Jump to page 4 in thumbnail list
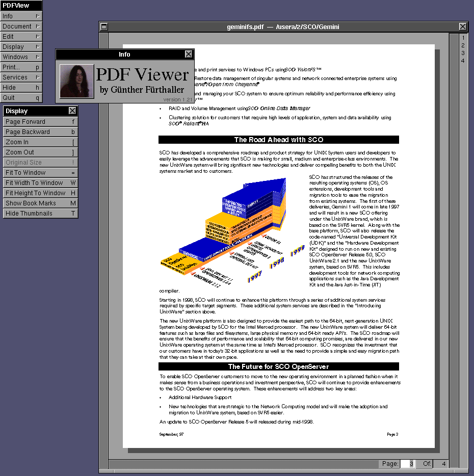The height and width of the screenshot is (476, 474). [463, 61]
